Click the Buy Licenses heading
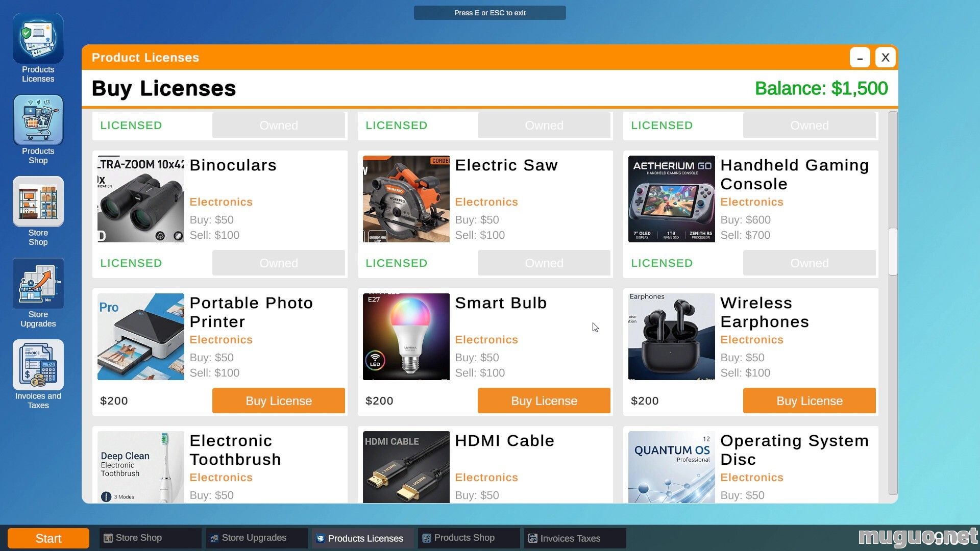The image size is (980, 551). coord(164,88)
